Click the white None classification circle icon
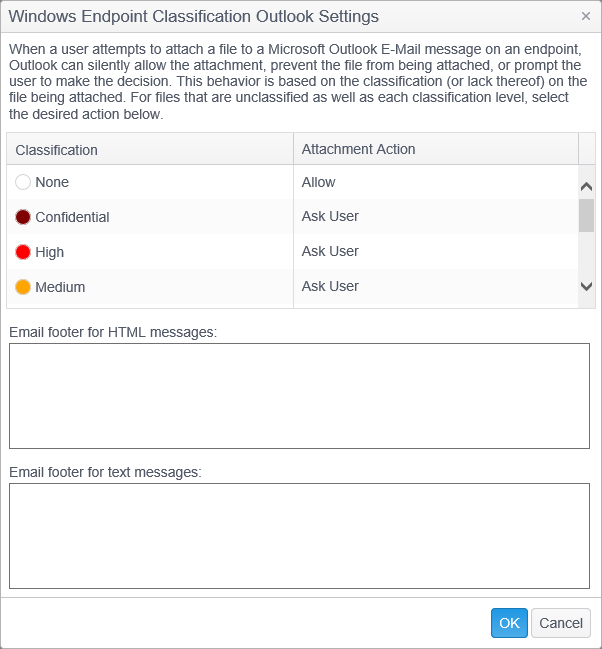This screenshot has width=602, height=649. point(23,183)
